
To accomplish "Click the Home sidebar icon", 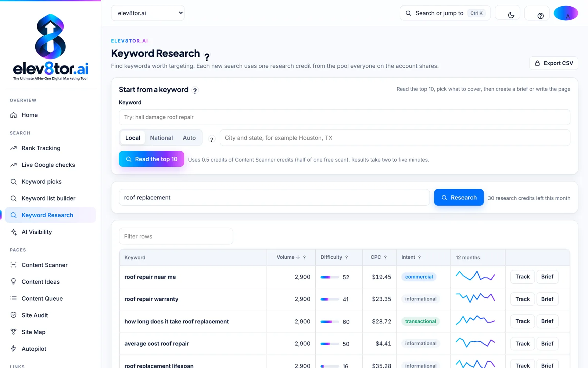I will (x=14, y=115).
